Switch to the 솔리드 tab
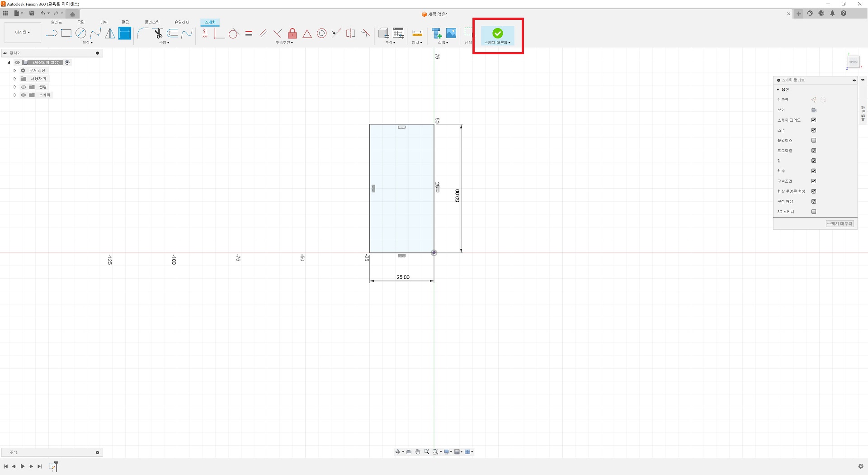Viewport: 868px width, 475px height. click(x=56, y=22)
